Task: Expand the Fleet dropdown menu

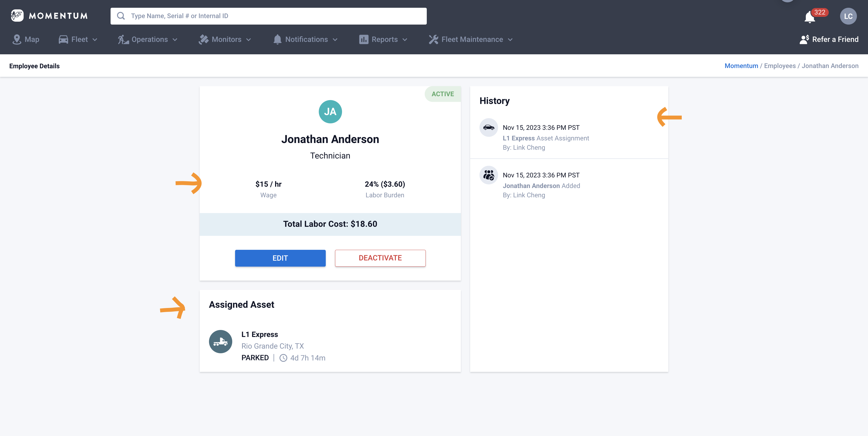Action: tap(78, 40)
